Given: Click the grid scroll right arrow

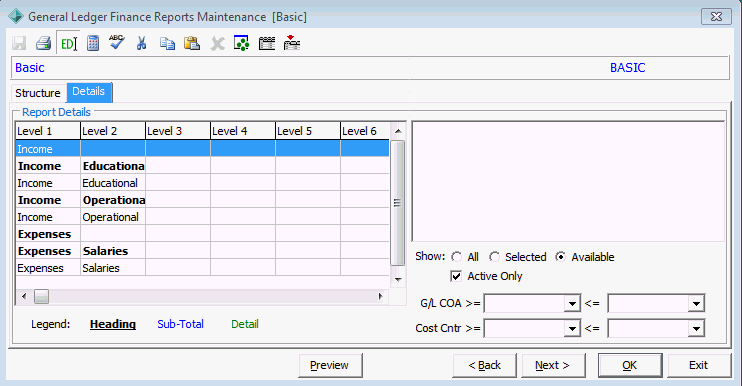Looking at the screenshot, I should pos(380,297).
